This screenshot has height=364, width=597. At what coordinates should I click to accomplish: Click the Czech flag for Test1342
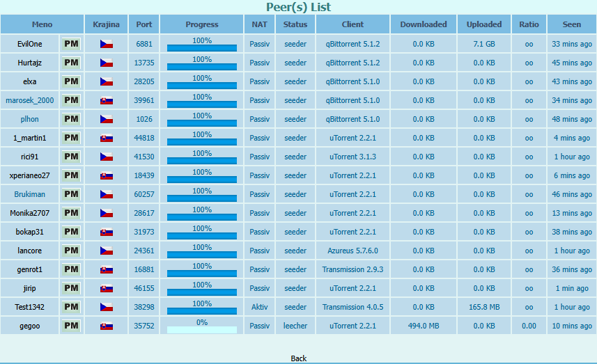[x=106, y=308]
